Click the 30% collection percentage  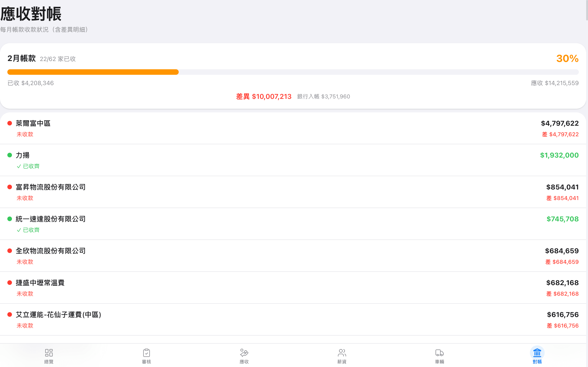(x=567, y=58)
